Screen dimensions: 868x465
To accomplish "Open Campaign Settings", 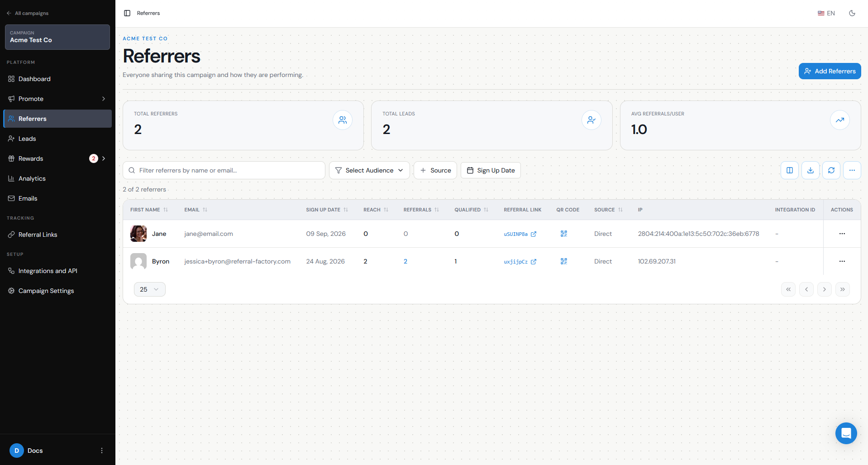I will (x=57, y=291).
